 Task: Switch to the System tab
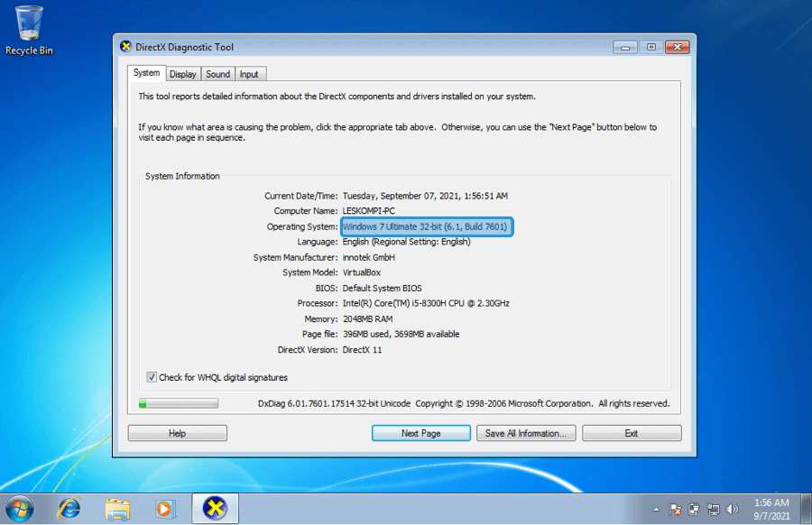[x=146, y=73]
